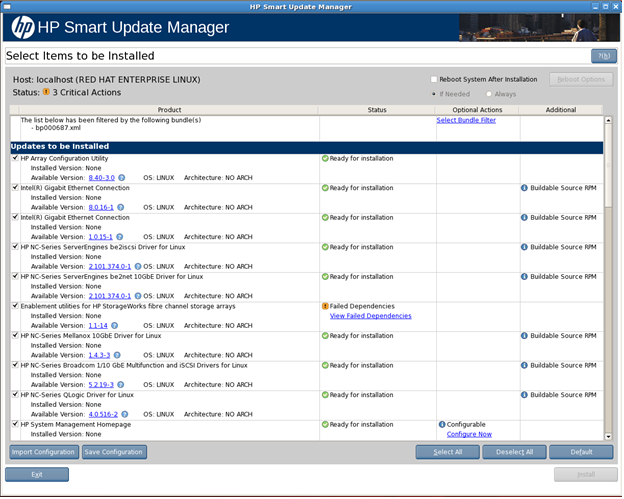Click the info icon beside version 1.1-14
This screenshot has width=624, height=499.
[115, 325]
